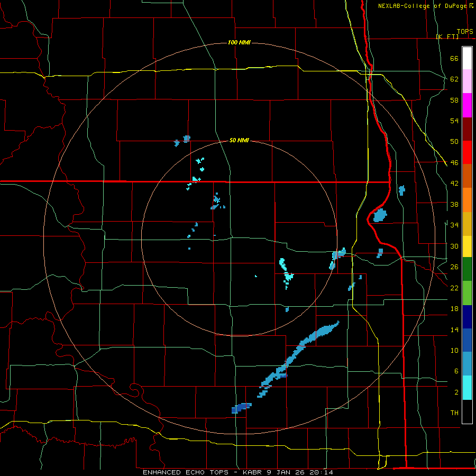Click the '2' legend value

(x=456, y=392)
